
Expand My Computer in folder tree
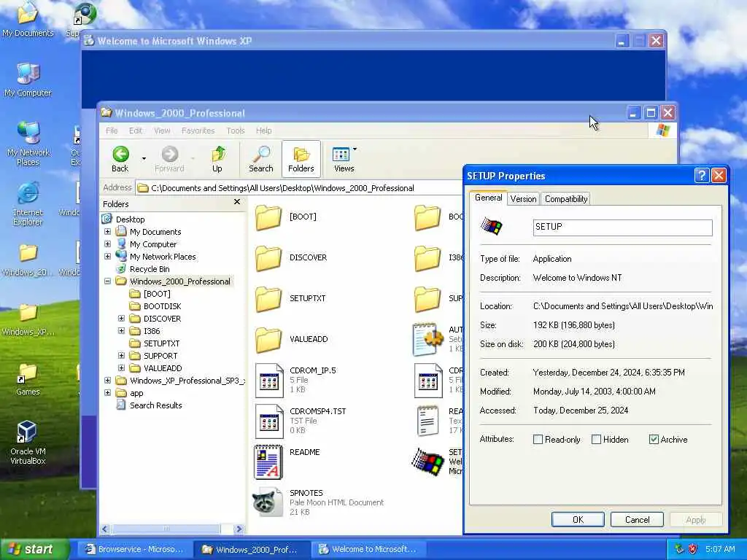(108, 244)
